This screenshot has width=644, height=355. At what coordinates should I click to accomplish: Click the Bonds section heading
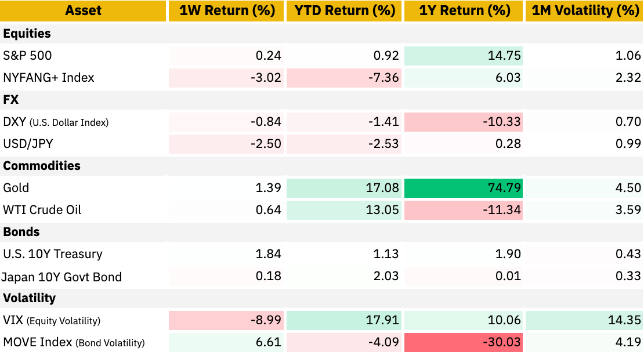pyautogui.click(x=21, y=232)
